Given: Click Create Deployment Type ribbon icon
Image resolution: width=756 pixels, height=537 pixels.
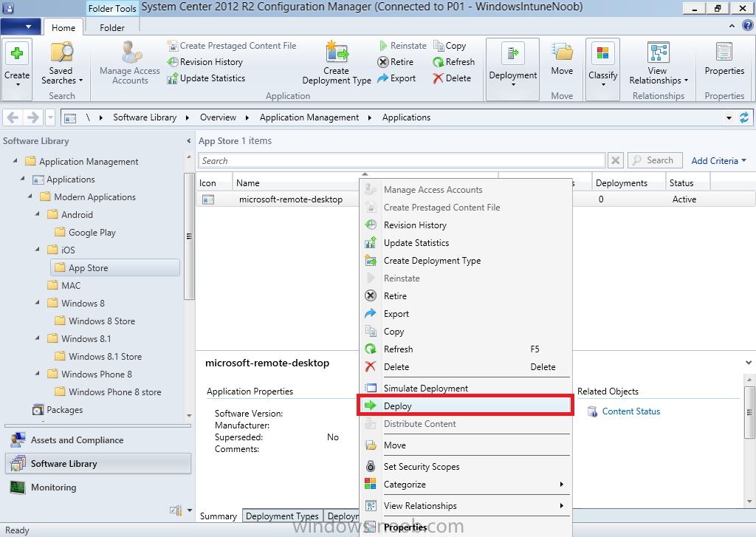Looking at the screenshot, I should tap(337, 52).
